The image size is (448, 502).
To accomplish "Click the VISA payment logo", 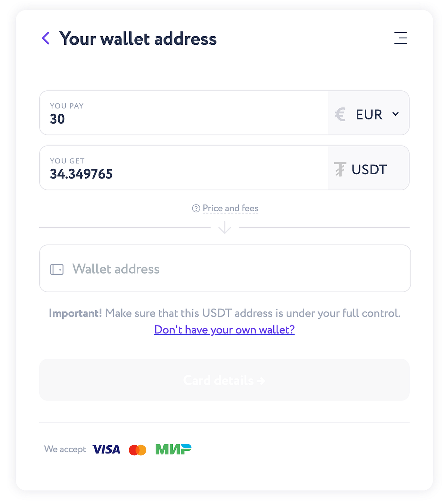I will pyautogui.click(x=106, y=449).
